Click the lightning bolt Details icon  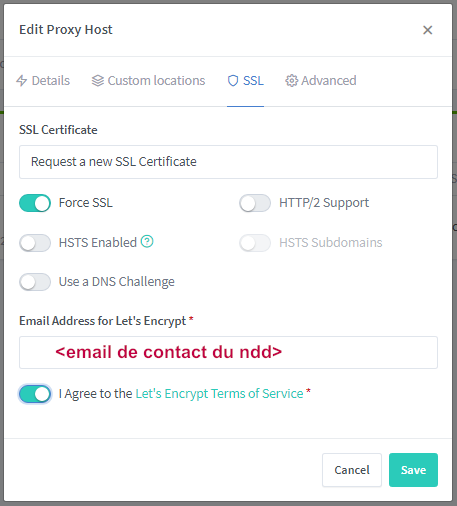point(22,81)
